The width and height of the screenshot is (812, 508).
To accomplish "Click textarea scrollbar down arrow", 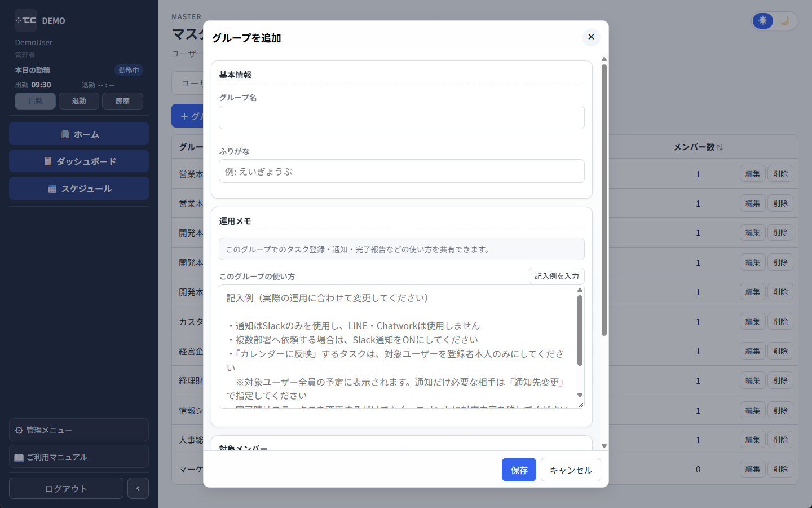I will tap(580, 396).
